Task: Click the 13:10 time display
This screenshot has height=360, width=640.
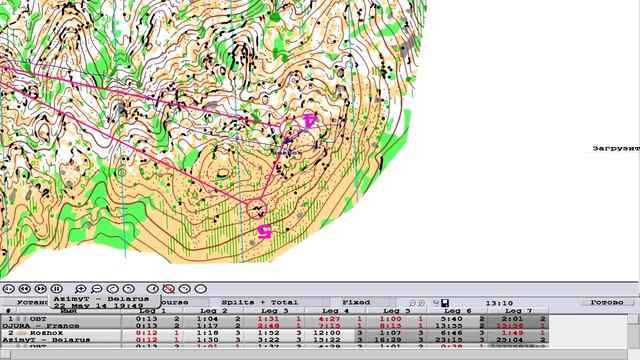Action: [x=499, y=303]
